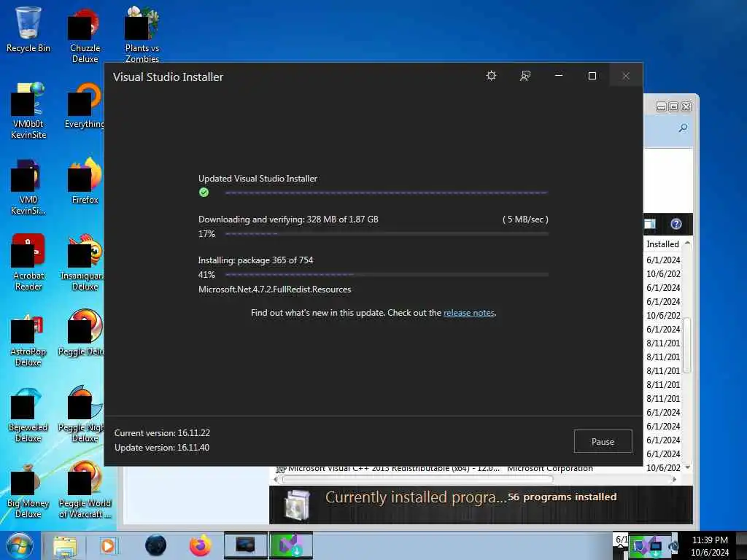The width and height of the screenshot is (747, 560).
Task: Click the "( 5 MB/sec )" download speed
Action: [x=525, y=219]
